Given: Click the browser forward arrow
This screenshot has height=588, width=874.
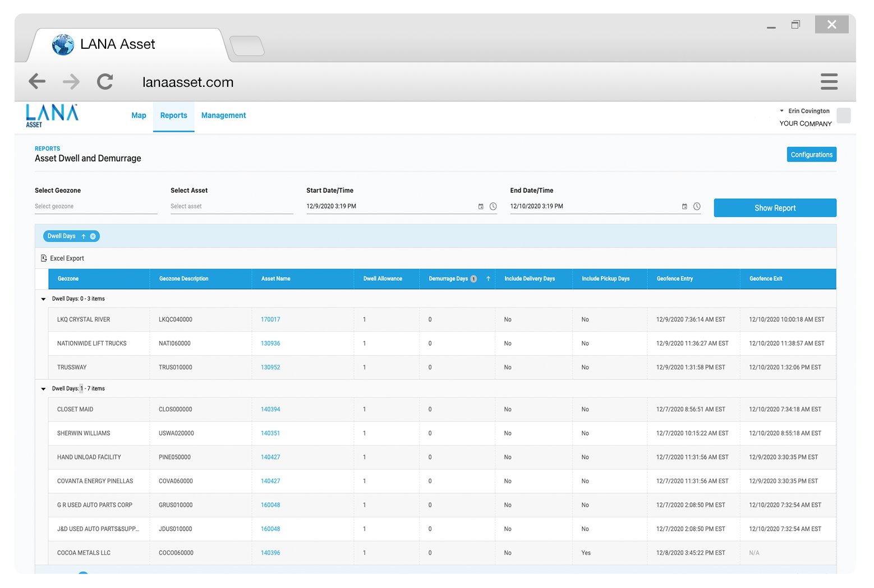Looking at the screenshot, I should coord(71,82).
